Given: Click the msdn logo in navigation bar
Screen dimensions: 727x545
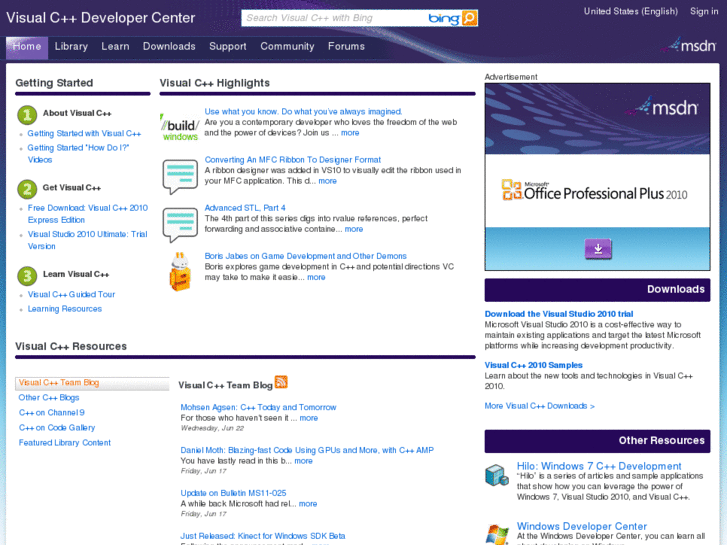Looking at the screenshot, I should click(x=691, y=45).
